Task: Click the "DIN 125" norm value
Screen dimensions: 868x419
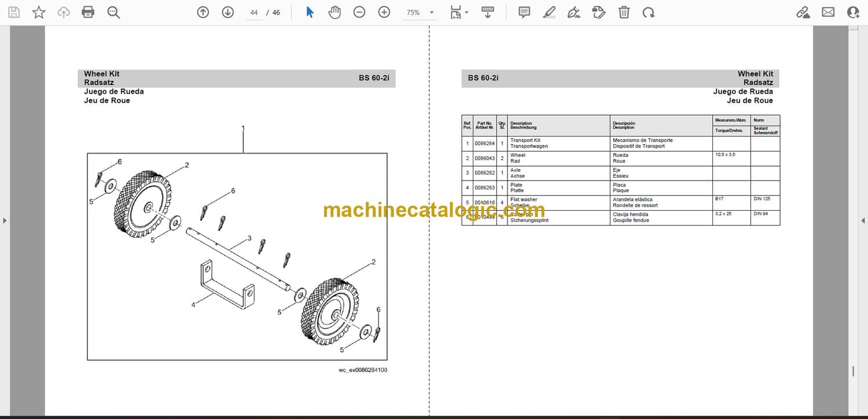Action: coord(762,199)
